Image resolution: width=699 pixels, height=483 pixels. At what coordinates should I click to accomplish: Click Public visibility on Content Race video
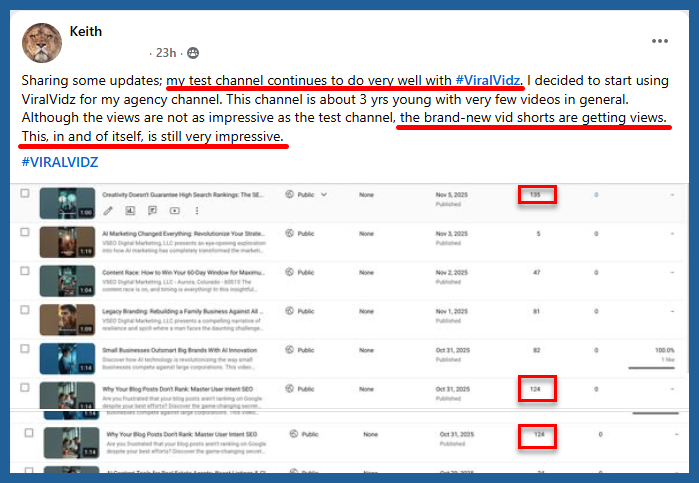[x=303, y=271]
